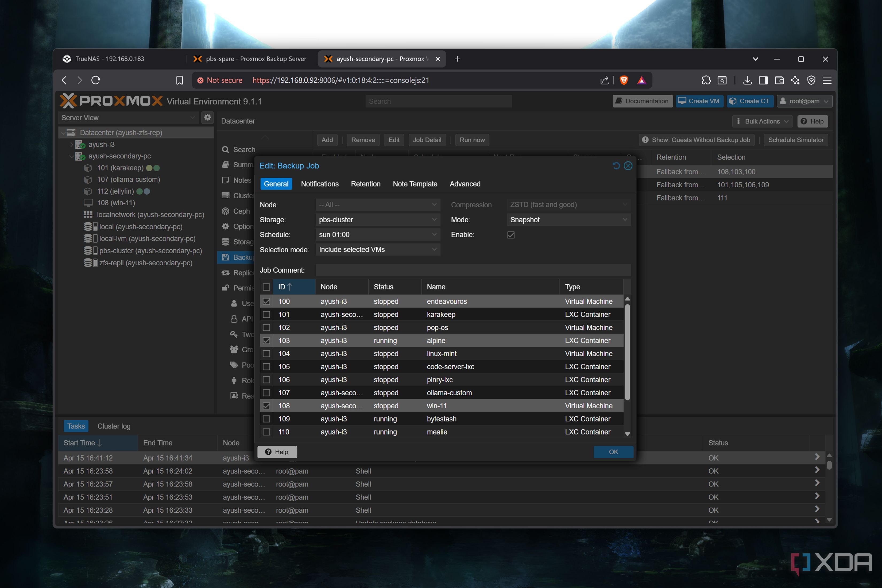Image resolution: width=882 pixels, height=588 pixels.
Task: Select zfs-repli storage in tree
Action: pos(145,263)
